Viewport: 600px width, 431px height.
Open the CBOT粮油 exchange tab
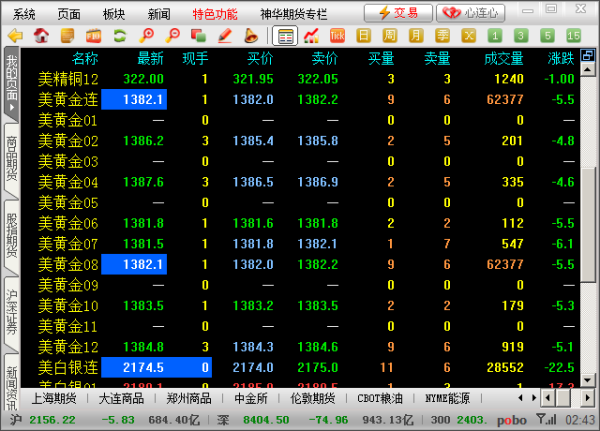380,398
